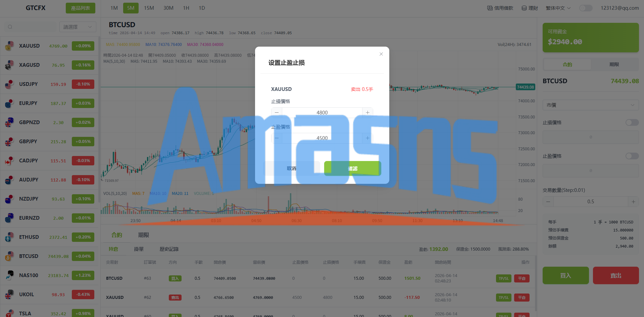The image size is (644, 317).
Task: Decrease trade quantity 0.5 with minus
Action: point(548,202)
